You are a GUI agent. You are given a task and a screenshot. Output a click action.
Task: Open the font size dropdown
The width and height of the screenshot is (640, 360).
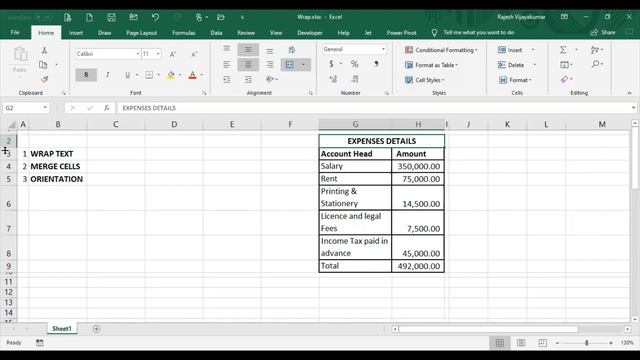[158, 54]
